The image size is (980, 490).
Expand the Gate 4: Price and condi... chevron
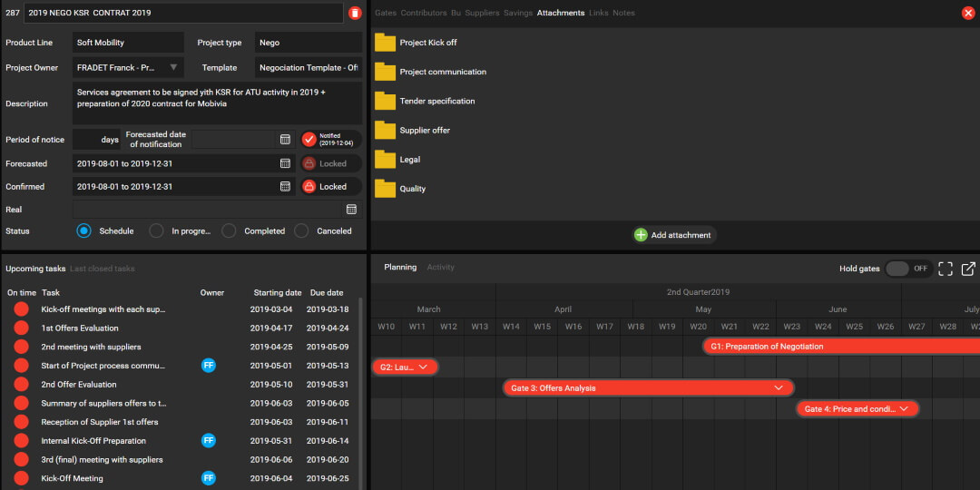903,408
